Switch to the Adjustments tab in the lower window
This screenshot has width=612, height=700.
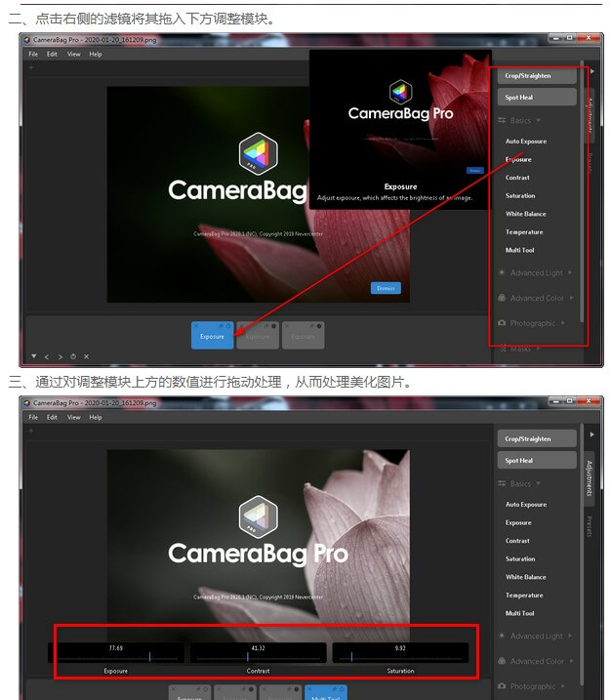590,478
